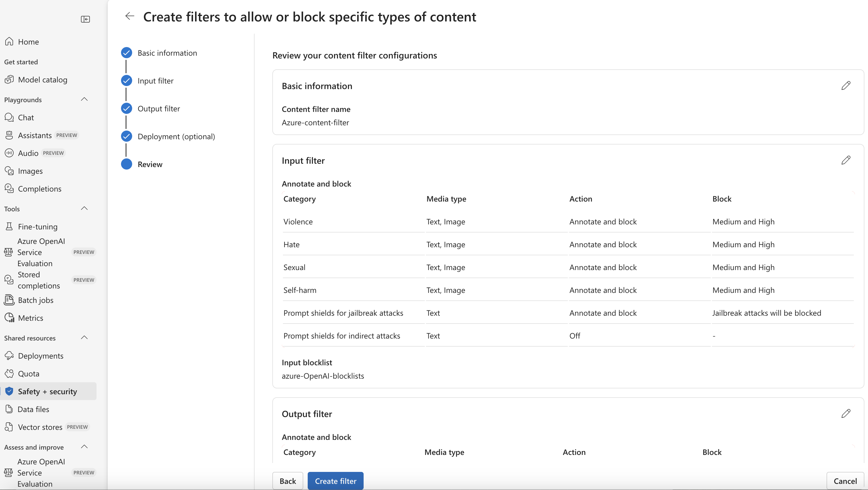
Task: Open the Safety + security page
Action: click(x=47, y=391)
